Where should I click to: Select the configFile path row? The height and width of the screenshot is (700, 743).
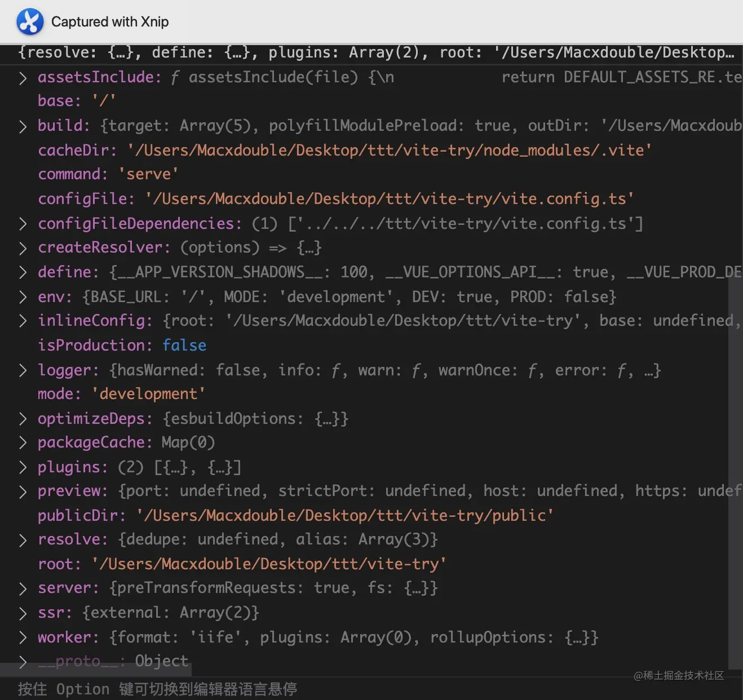tap(336, 199)
